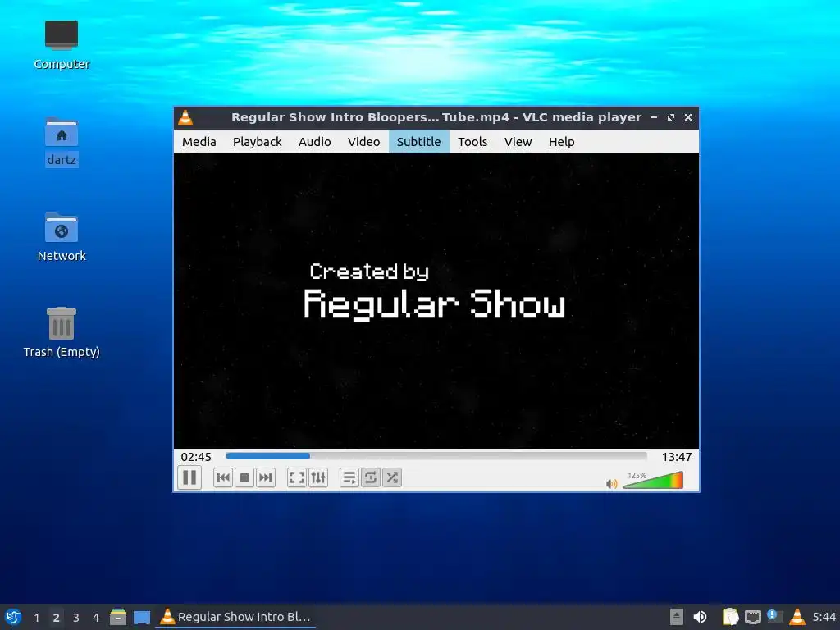Viewport: 840px width, 630px height.
Task: Select the Network desktop icon
Action: pyautogui.click(x=62, y=237)
